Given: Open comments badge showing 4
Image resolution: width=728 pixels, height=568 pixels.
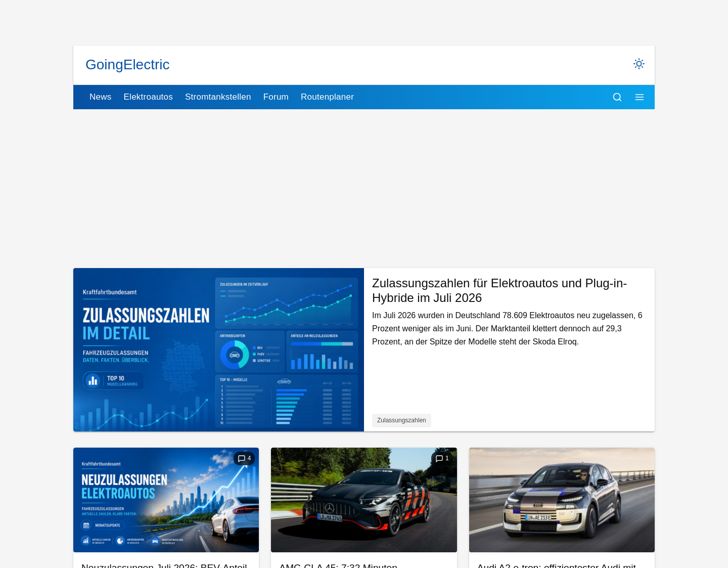Looking at the screenshot, I should point(244,458).
